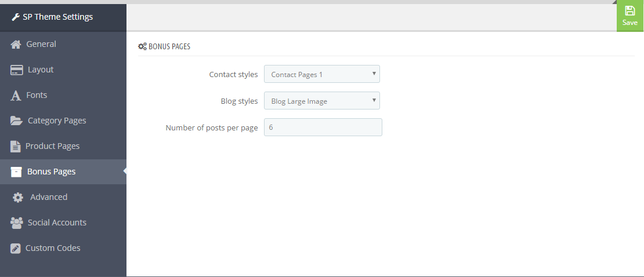Open the Contact styles dropdown
The image size is (644, 277).
(321, 74)
